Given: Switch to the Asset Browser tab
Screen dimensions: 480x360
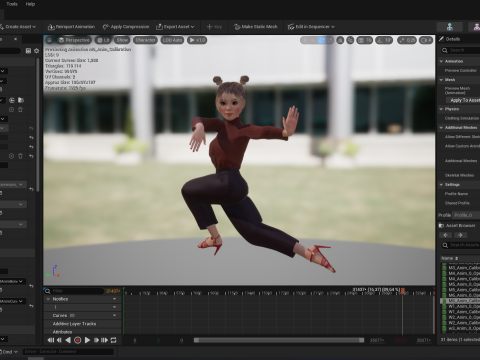Looking at the screenshot, I should (458, 226).
